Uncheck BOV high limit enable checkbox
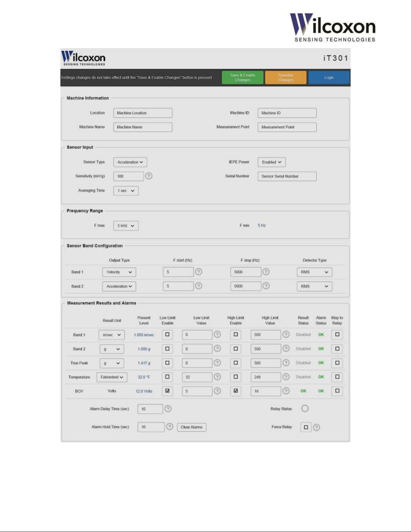This screenshot has width=411, height=532. 236,391
